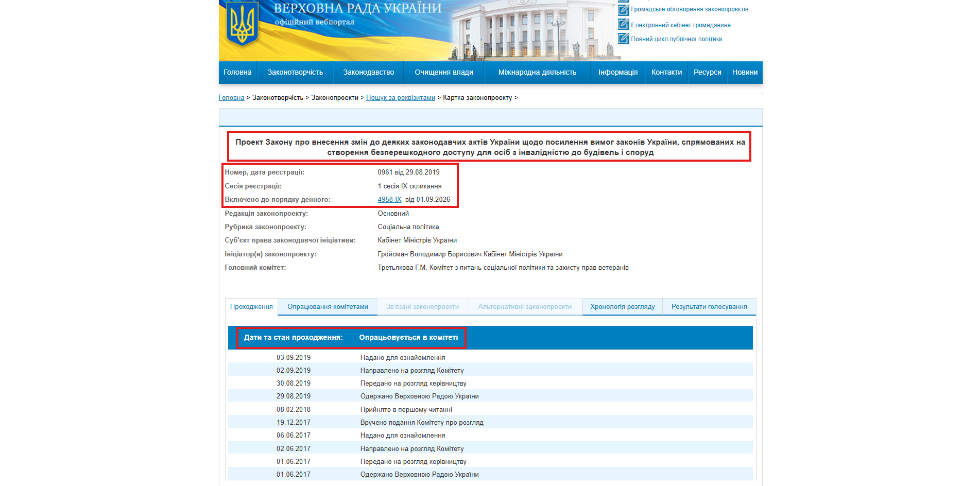Click the Прийнято в першому читанні row

click(490, 410)
